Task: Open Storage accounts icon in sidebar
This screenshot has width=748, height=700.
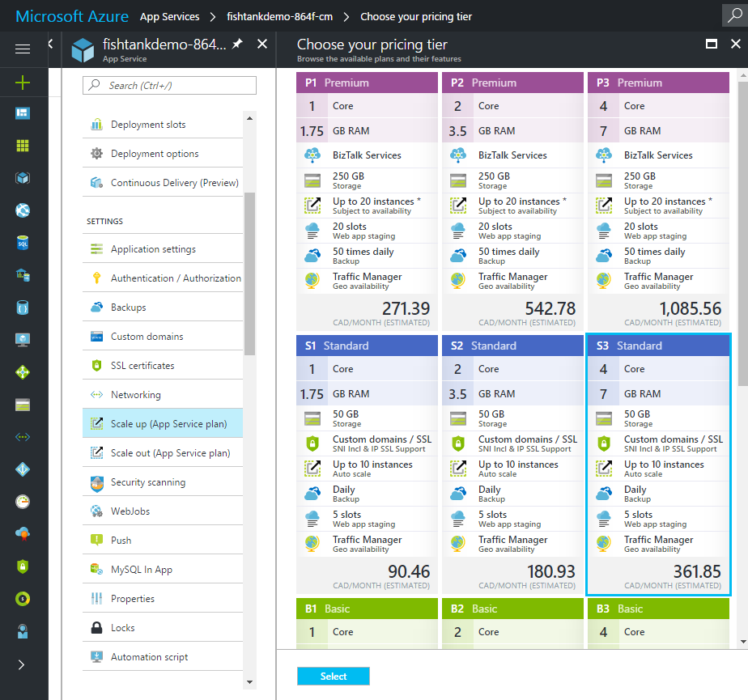Action: [x=23, y=405]
